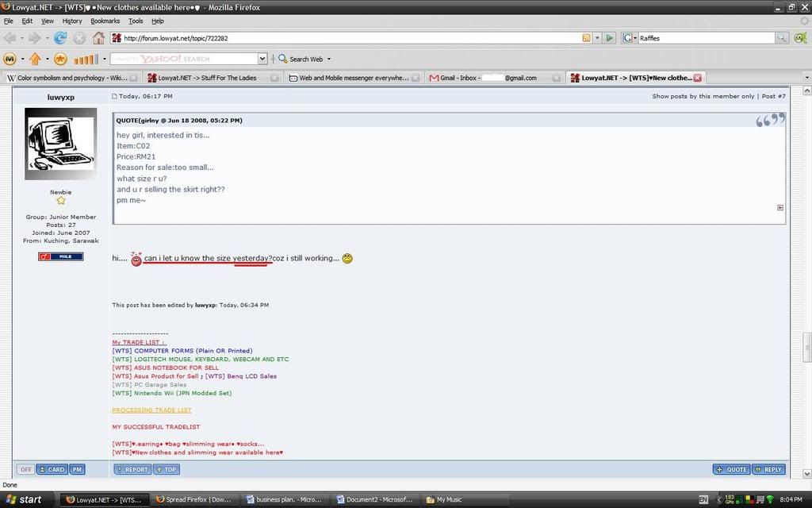Open the Google search engine dropdown

click(x=630, y=38)
